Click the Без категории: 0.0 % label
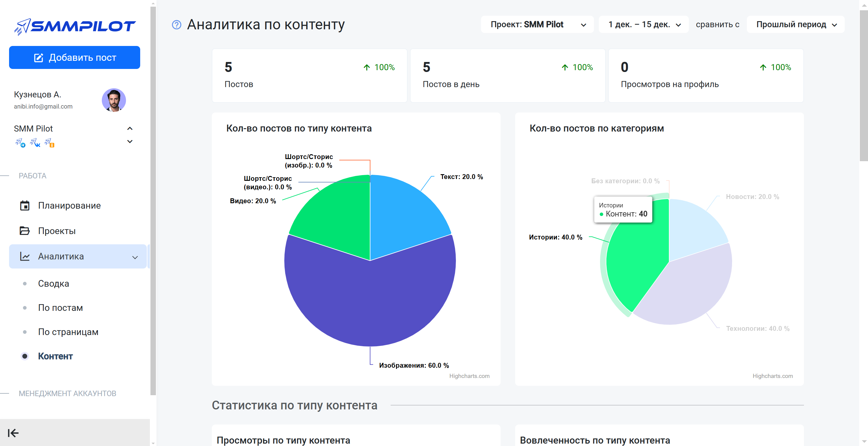The width and height of the screenshot is (868, 446). [x=625, y=181]
